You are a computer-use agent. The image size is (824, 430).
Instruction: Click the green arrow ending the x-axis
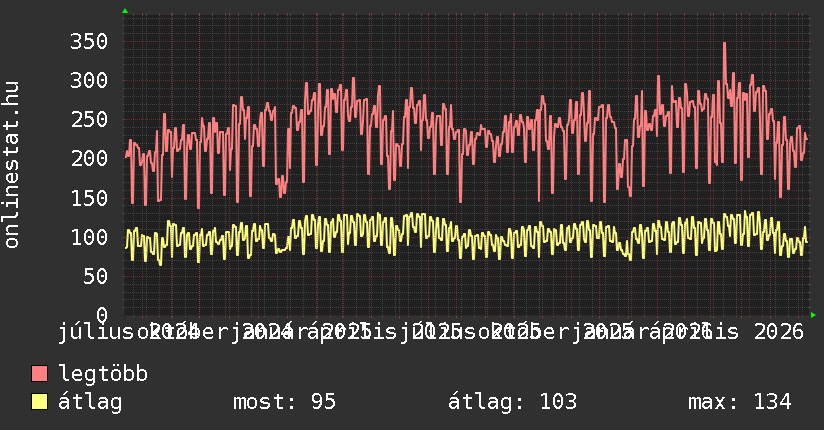[x=813, y=315]
